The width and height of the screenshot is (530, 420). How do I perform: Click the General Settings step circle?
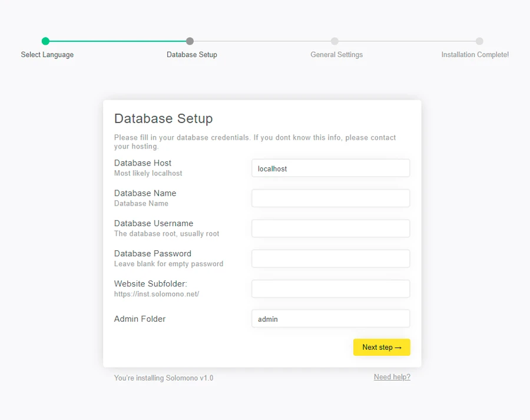tap(334, 41)
